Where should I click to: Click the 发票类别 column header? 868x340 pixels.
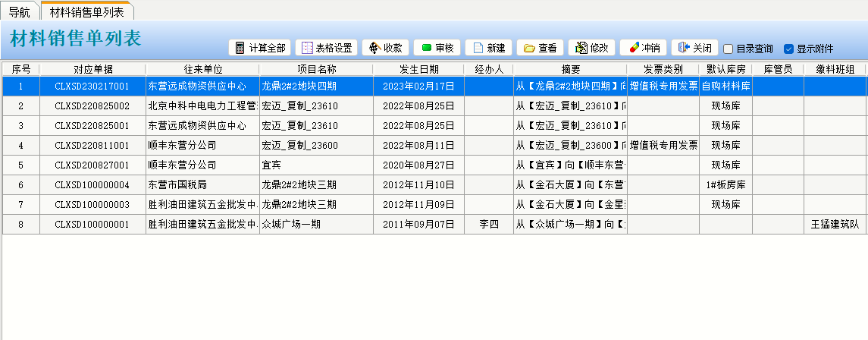[x=663, y=69]
